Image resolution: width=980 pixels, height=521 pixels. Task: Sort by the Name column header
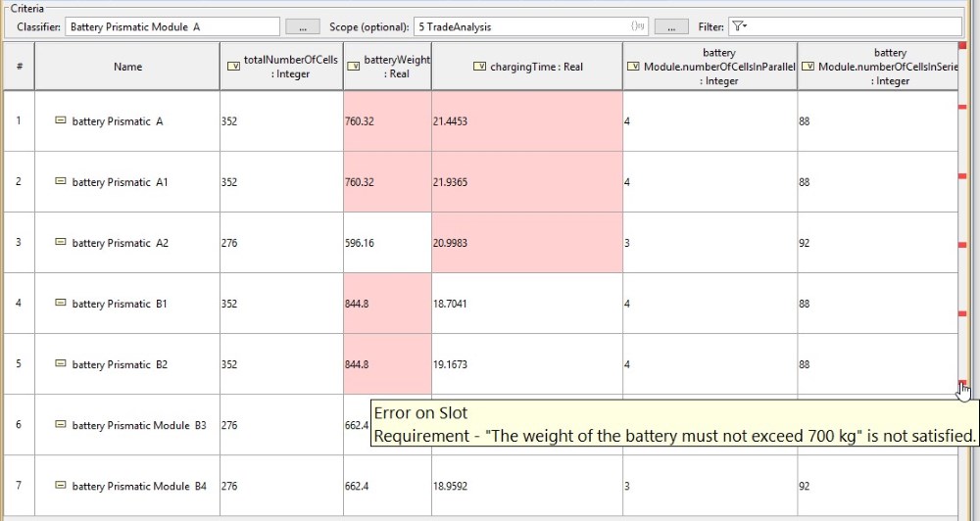[127, 67]
